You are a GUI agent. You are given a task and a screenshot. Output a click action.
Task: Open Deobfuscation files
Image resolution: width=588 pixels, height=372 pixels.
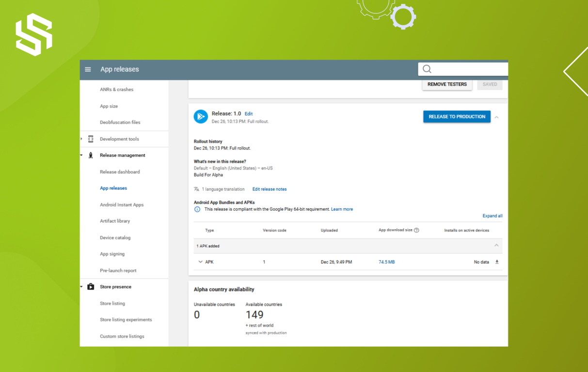pyautogui.click(x=120, y=123)
